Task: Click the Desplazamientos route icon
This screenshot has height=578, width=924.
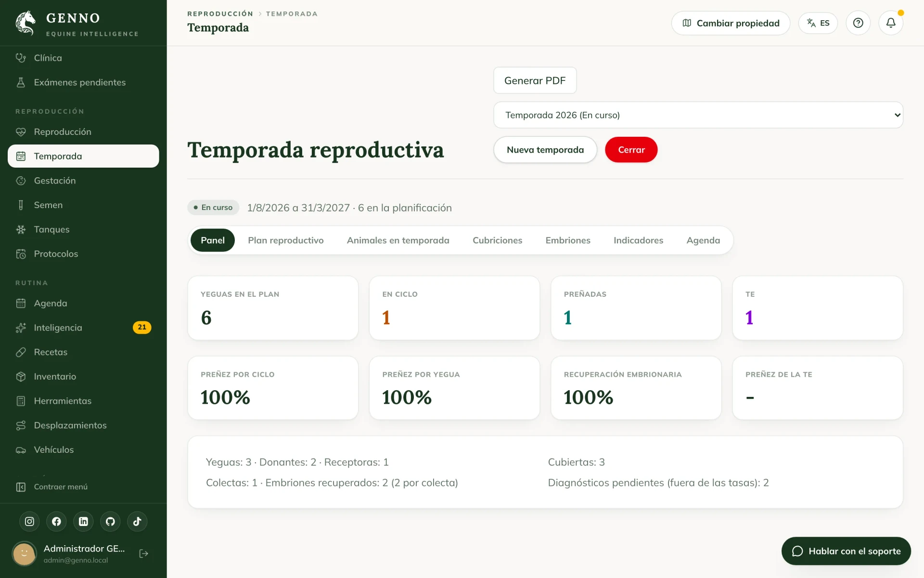Action: coord(21,425)
